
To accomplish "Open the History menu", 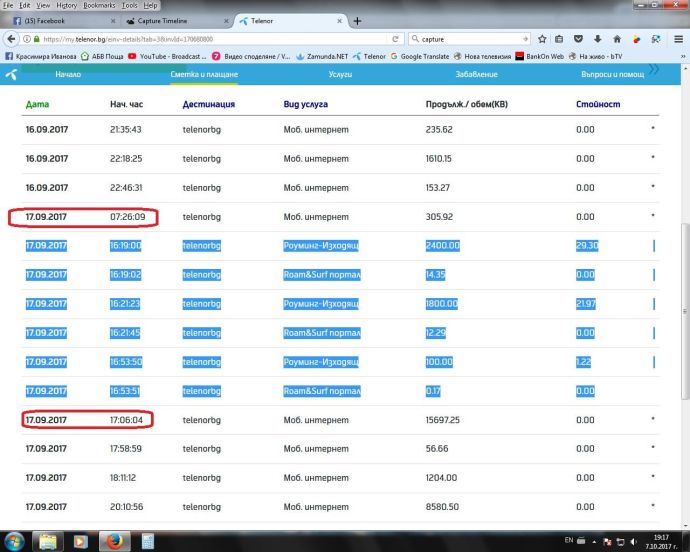I will [66, 5].
